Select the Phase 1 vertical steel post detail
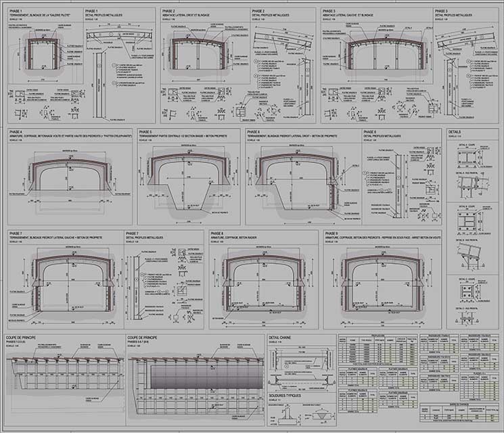The height and width of the screenshot is (433, 504). coord(99,86)
